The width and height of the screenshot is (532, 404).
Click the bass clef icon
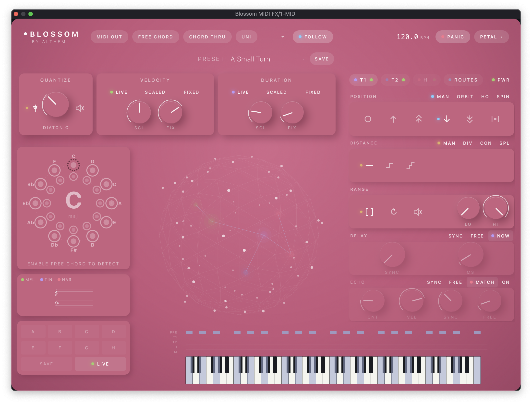[57, 304]
